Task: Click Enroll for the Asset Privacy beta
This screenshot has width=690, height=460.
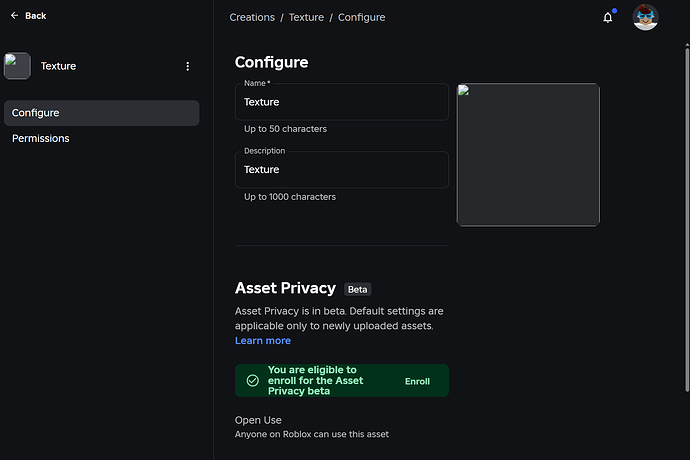Action: (417, 382)
